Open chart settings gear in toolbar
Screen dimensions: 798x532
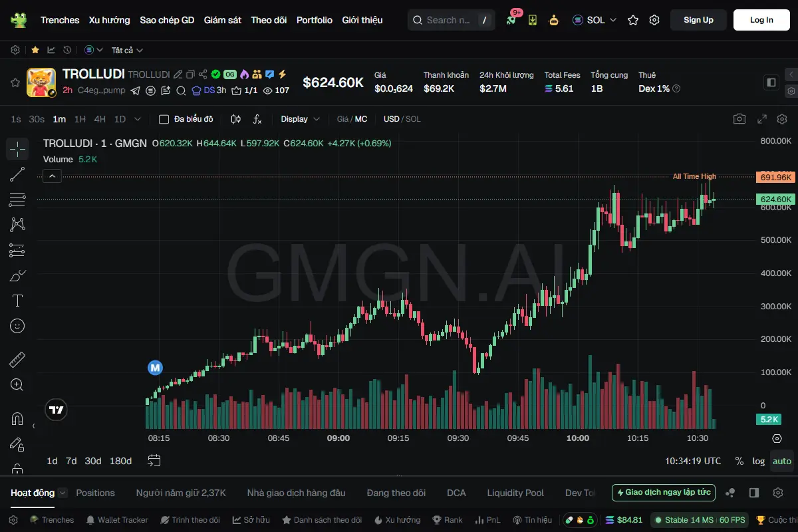782,119
